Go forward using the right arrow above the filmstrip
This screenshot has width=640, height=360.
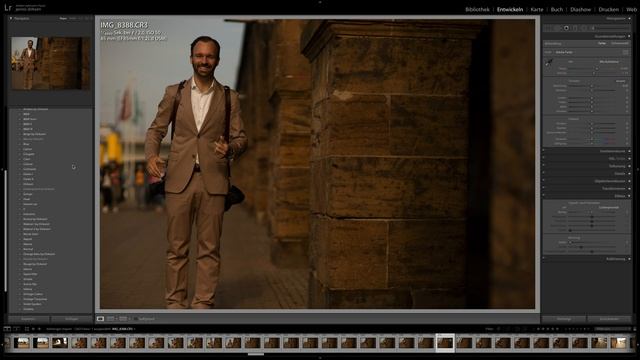39,329
